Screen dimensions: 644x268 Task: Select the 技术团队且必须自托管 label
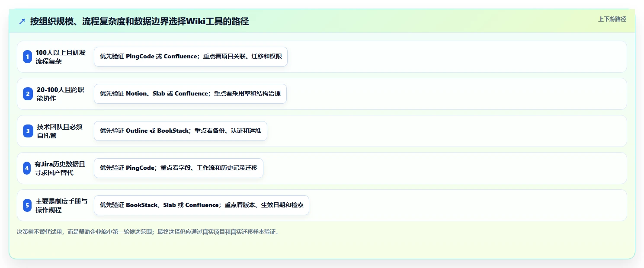(60, 131)
